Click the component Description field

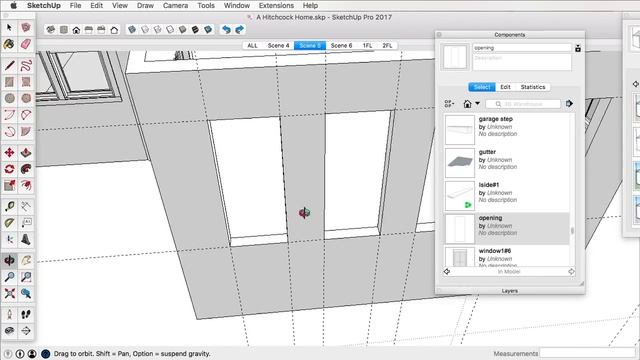(x=522, y=62)
